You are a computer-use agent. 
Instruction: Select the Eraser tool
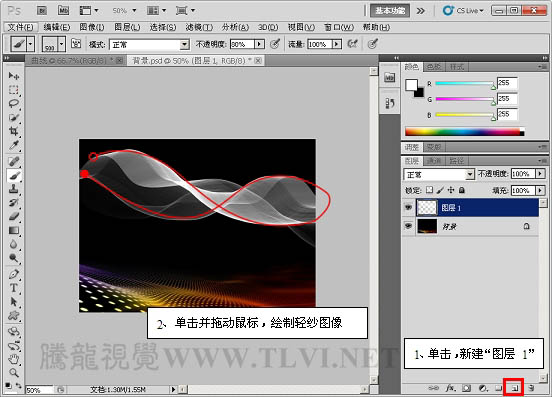(14, 216)
